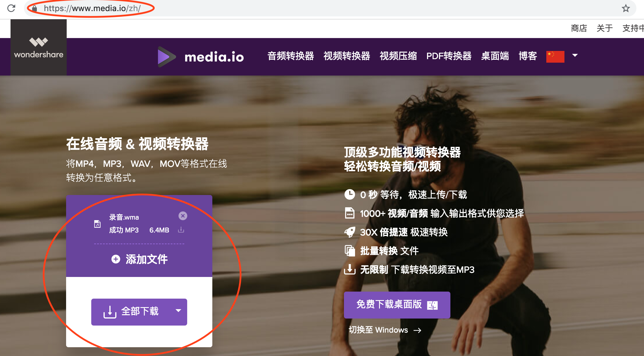This screenshot has height=356, width=644.
Task: Click the 免费下载桌面版 button
Action: pyautogui.click(x=397, y=305)
